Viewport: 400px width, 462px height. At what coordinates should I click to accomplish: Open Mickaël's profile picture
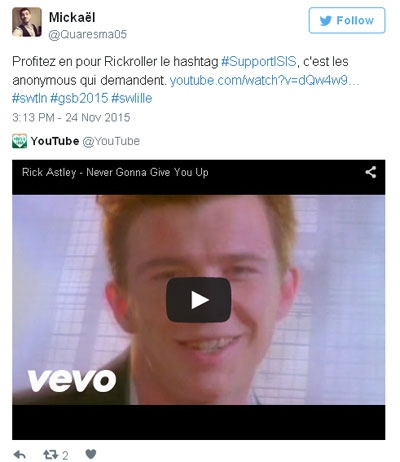coord(27,22)
